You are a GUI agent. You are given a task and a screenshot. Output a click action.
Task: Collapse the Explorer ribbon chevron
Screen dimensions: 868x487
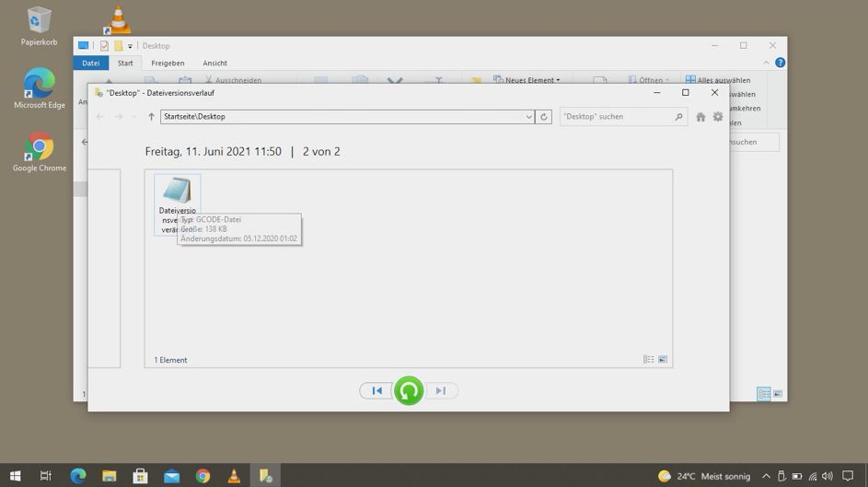coord(766,63)
